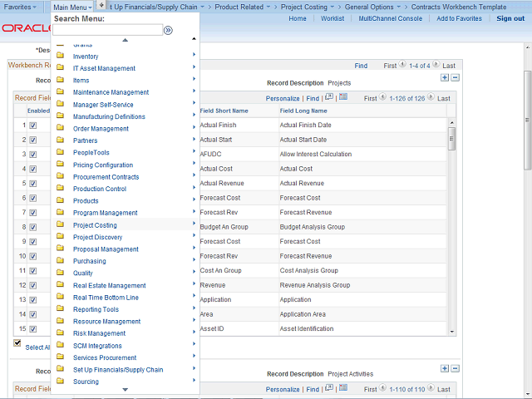Open the IT Asset Management folder icon

coord(61,67)
